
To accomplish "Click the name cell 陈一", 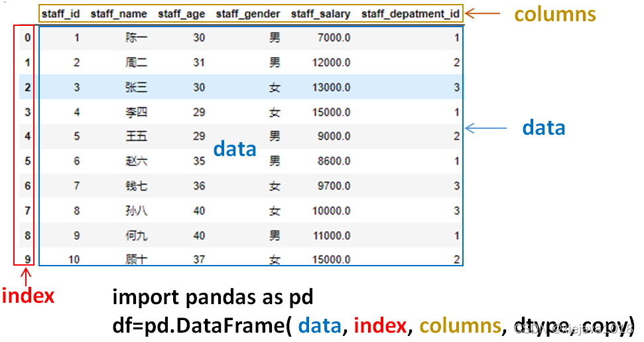I will click(x=137, y=38).
